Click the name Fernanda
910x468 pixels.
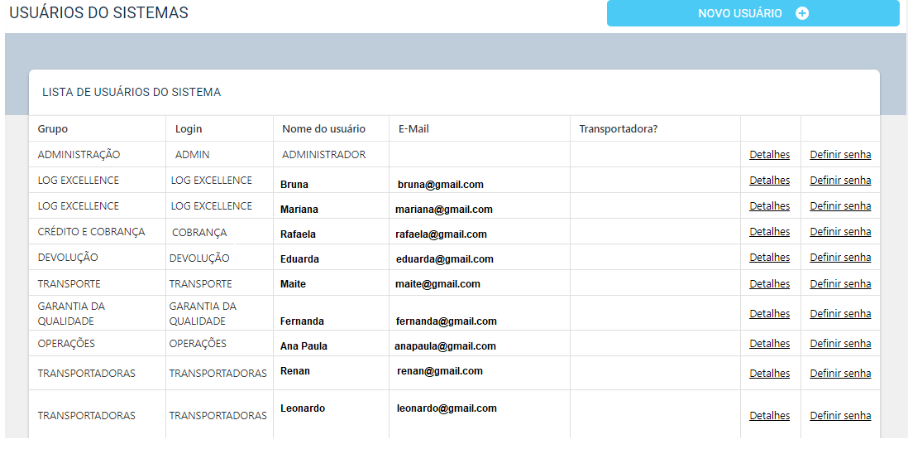pyautogui.click(x=302, y=321)
